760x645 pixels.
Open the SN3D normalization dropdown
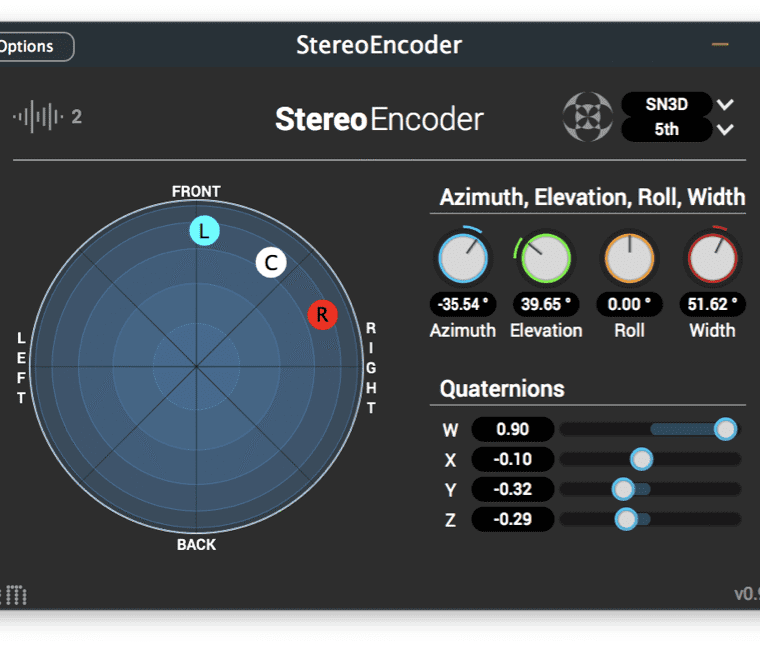[x=667, y=104]
